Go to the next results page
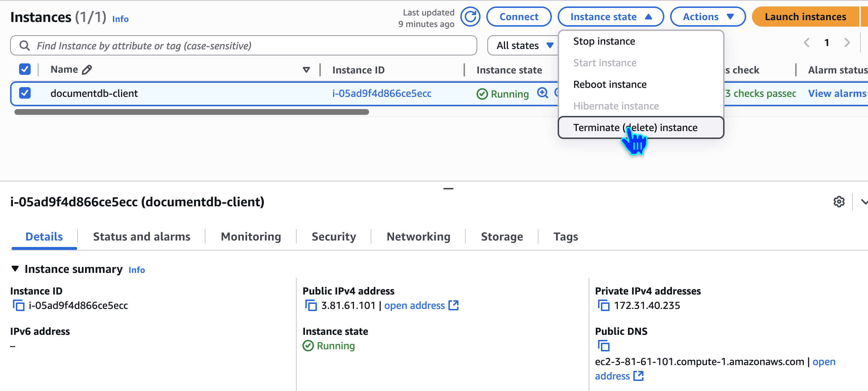 click(x=847, y=42)
